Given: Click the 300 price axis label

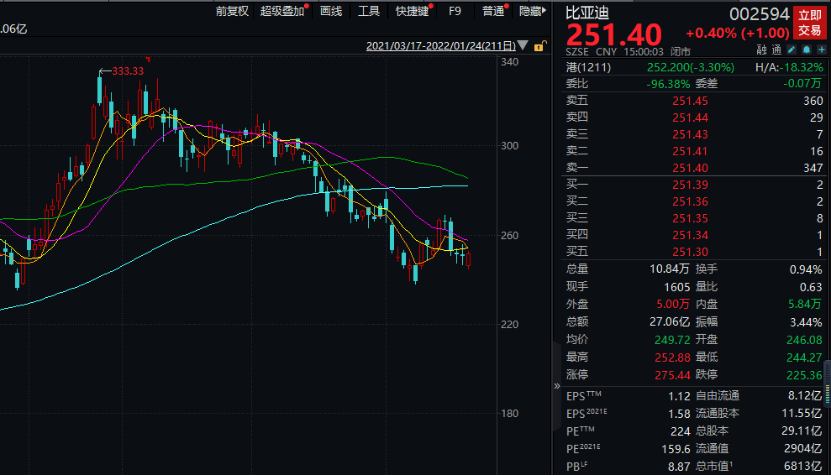Looking at the screenshot, I should 510,146.
